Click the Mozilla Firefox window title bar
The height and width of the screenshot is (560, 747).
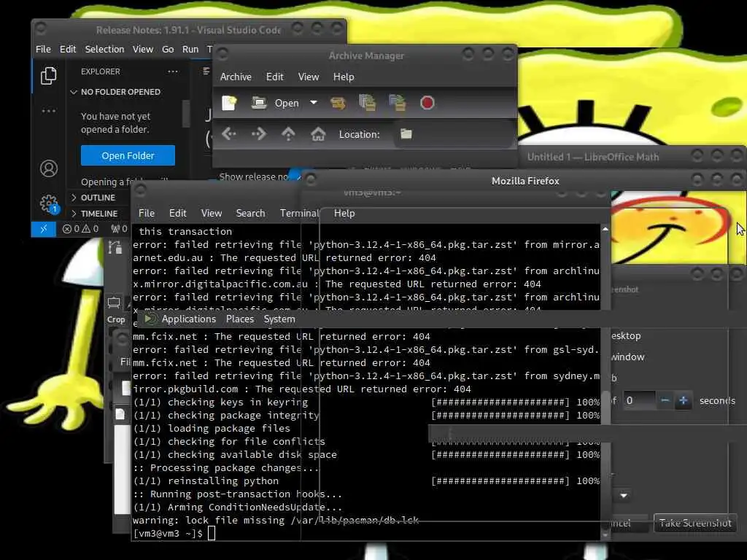(x=525, y=181)
